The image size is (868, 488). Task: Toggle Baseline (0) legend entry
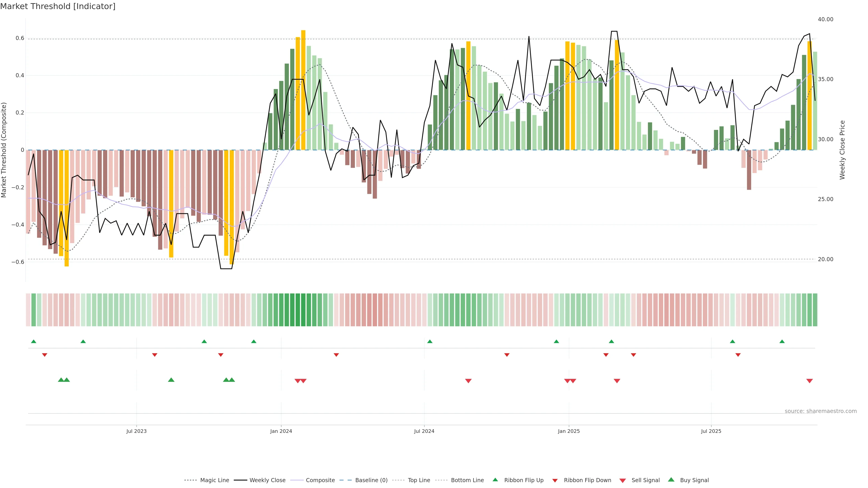tap(371, 480)
